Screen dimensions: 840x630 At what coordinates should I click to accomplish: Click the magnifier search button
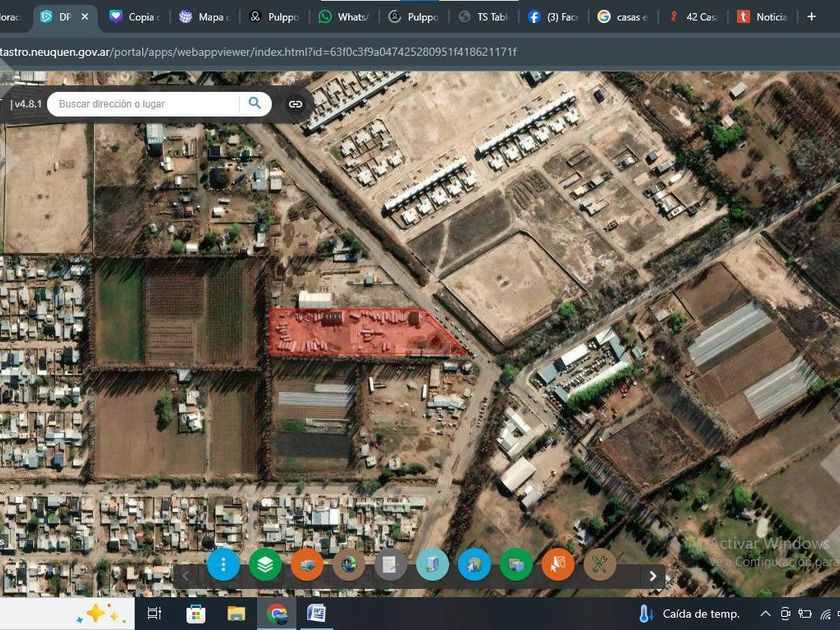tap(254, 103)
